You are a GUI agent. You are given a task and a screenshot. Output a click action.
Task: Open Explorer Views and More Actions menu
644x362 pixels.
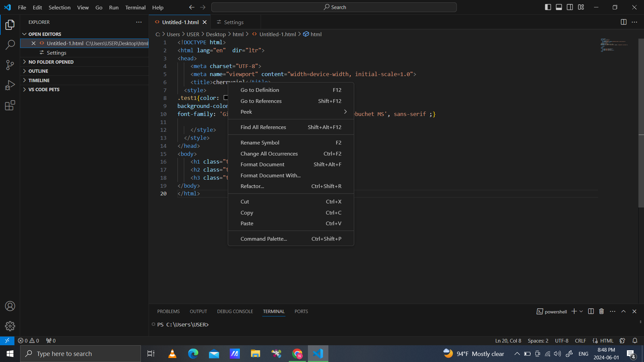tap(139, 22)
